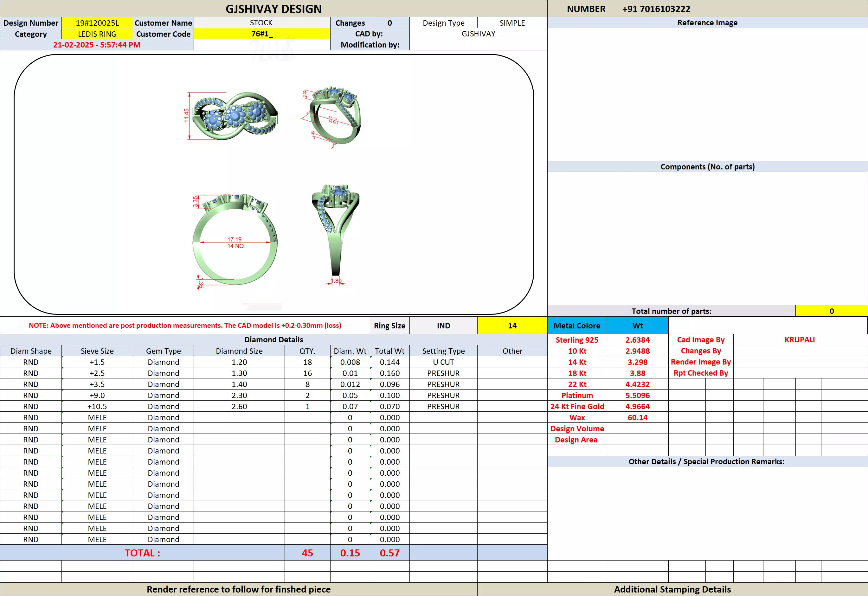
Task: Click the KRUPALI Cad Image By cell
Action: 799,339
